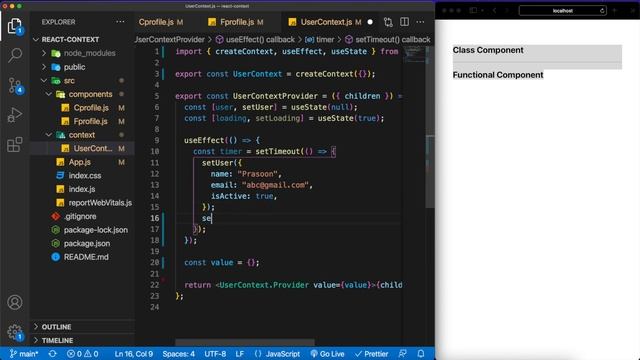Click Class Component heading in browser
Image resolution: width=640 pixels, height=360 pixels.
click(x=488, y=50)
